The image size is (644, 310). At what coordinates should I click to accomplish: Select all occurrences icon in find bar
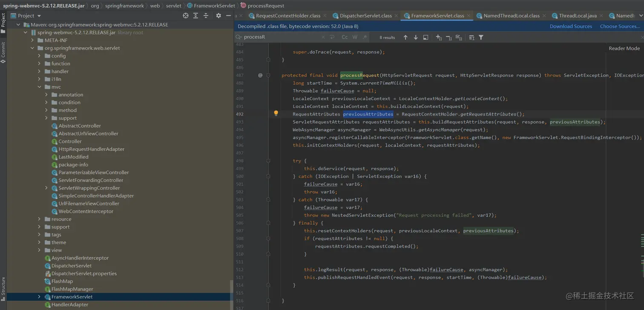coord(459,37)
